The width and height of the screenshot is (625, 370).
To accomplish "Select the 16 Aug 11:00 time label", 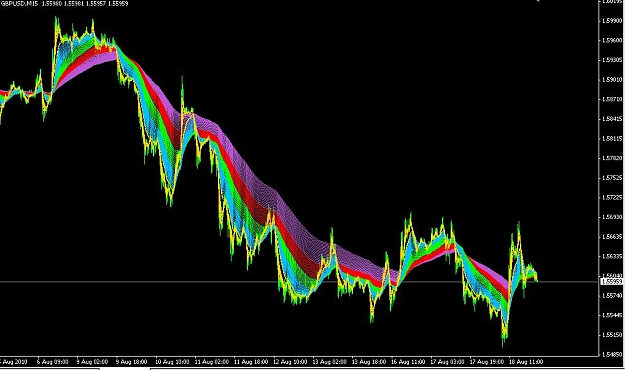I will tap(408, 362).
